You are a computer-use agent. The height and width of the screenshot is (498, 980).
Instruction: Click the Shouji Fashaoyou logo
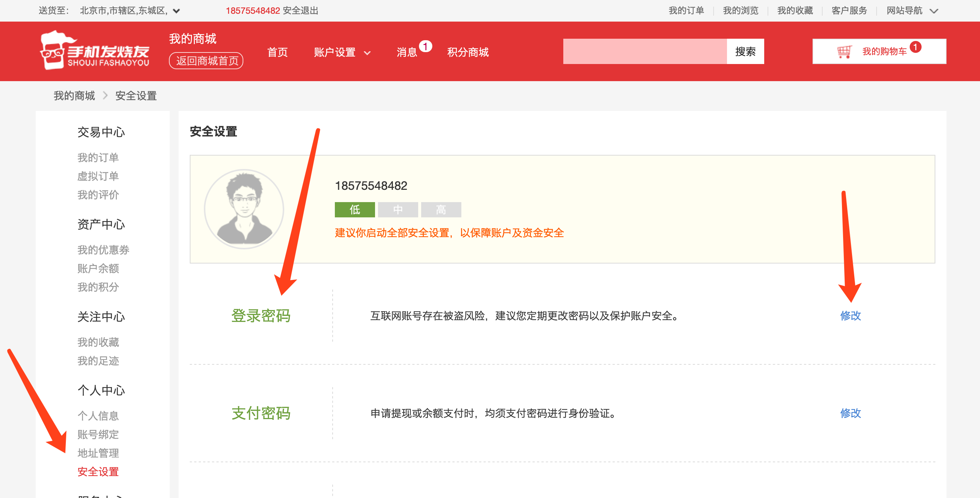click(x=95, y=50)
